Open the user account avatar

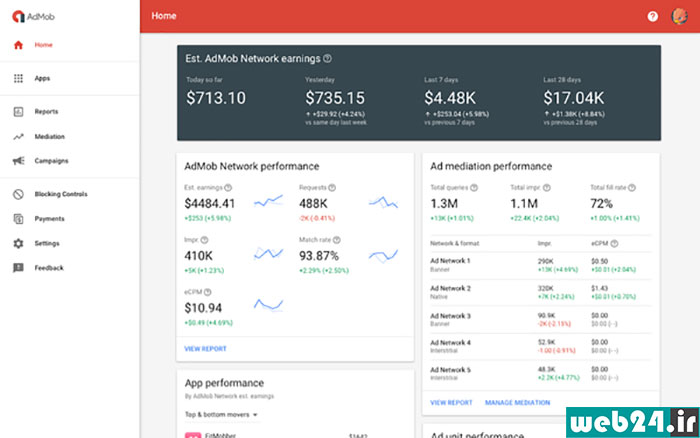coord(679,17)
